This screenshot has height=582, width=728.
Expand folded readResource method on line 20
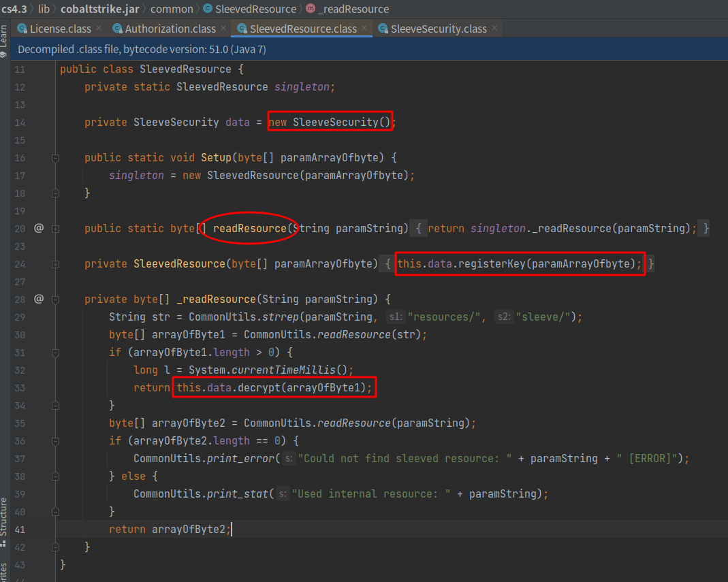click(x=55, y=229)
